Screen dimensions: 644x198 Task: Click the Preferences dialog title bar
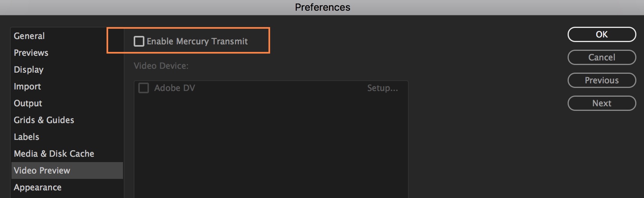[322, 7]
